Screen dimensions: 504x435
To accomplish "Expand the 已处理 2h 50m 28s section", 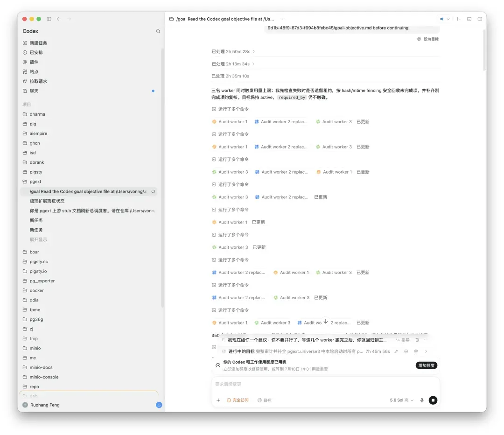I will pyautogui.click(x=233, y=51).
